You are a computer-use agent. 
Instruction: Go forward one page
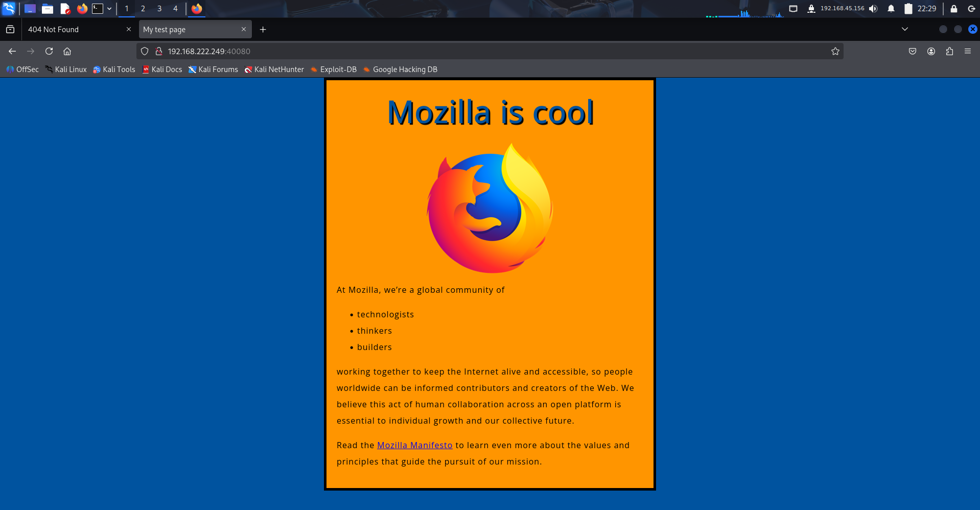coord(31,51)
